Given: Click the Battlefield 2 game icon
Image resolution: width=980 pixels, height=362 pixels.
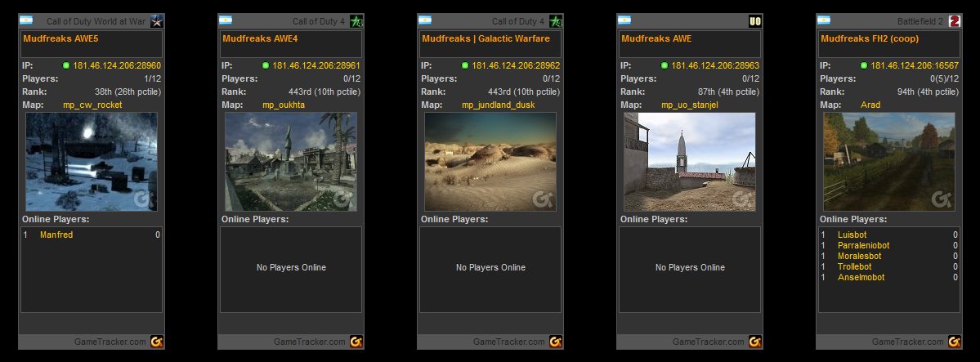Looking at the screenshot, I should tap(955, 21).
